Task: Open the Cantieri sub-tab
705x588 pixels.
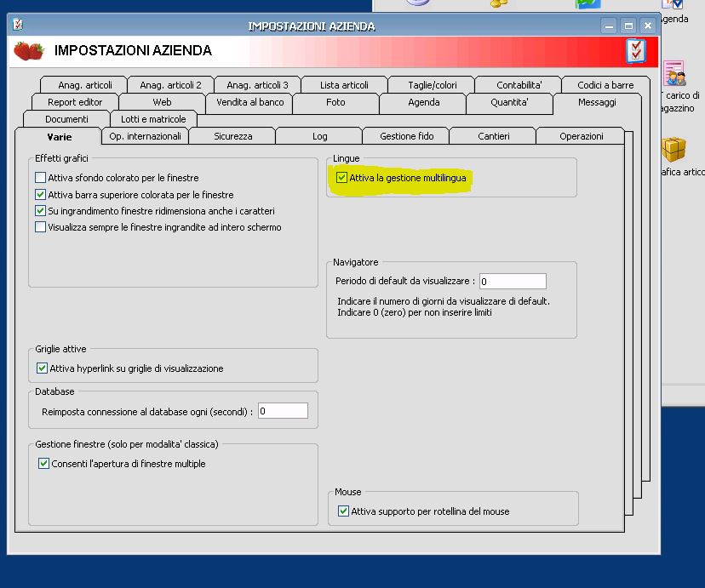Action: (x=493, y=136)
